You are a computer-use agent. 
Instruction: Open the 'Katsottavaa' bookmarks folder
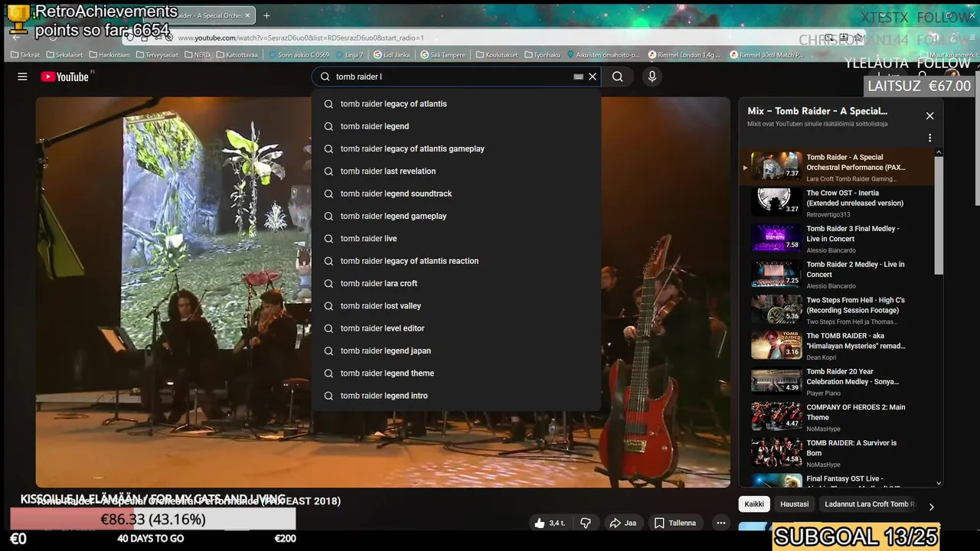tap(237, 55)
